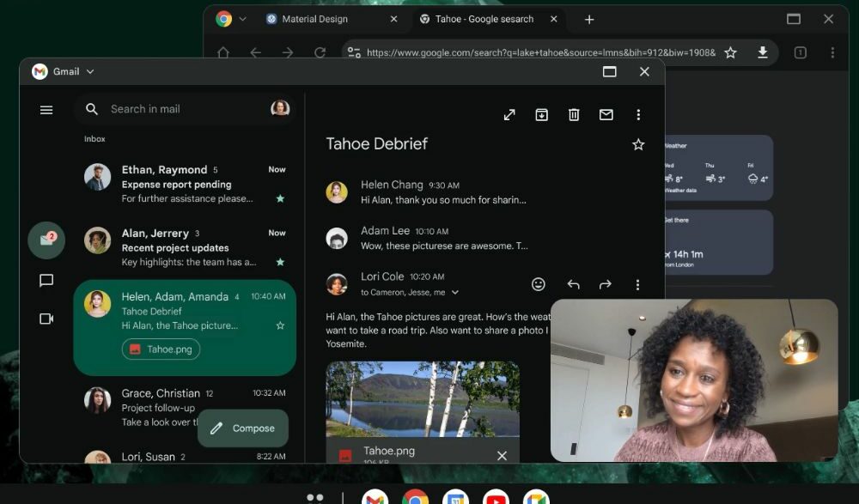Open the Weather card in Chrome window
Viewport: 859px width, 504px height.
[719, 167]
